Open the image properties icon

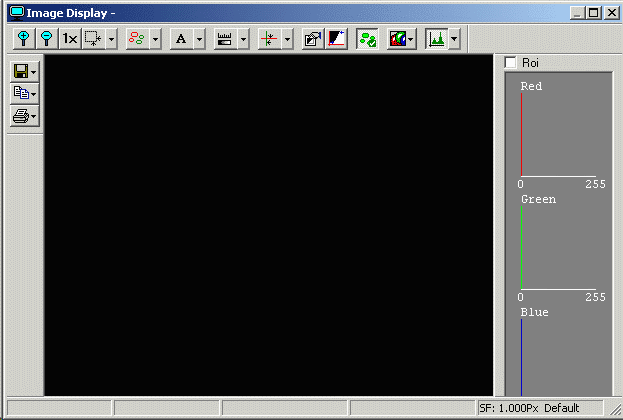(x=312, y=39)
